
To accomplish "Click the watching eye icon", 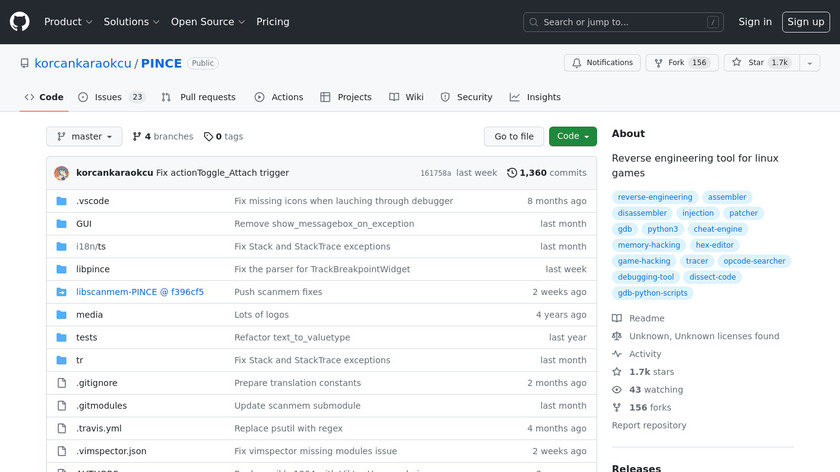I will coord(617,389).
